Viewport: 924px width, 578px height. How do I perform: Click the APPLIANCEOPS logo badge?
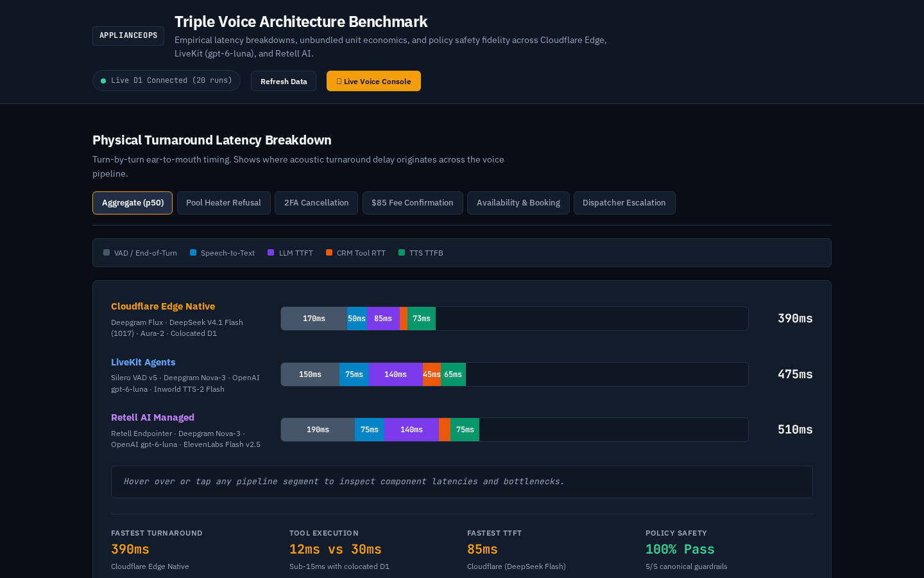pyautogui.click(x=128, y=36)
